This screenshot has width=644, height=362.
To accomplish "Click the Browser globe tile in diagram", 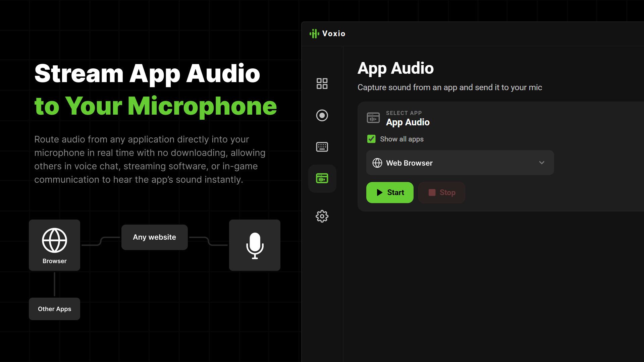I will pyautogui.click(x=54, y=245).
